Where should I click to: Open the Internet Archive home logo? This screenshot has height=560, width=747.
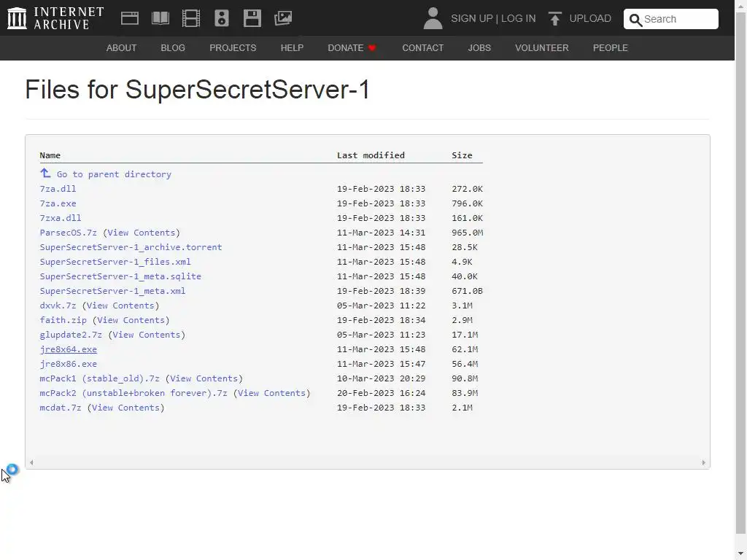pyautogui.click(x=55, y=18)
